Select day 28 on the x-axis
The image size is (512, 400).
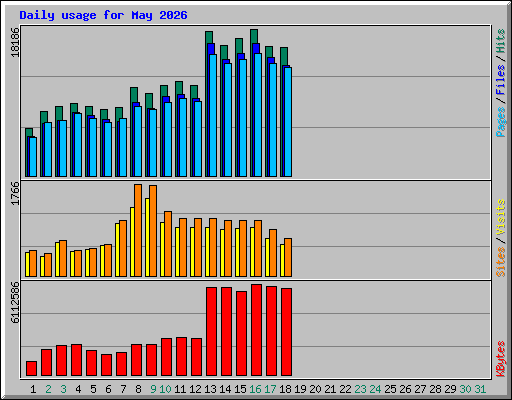[435, 389]
